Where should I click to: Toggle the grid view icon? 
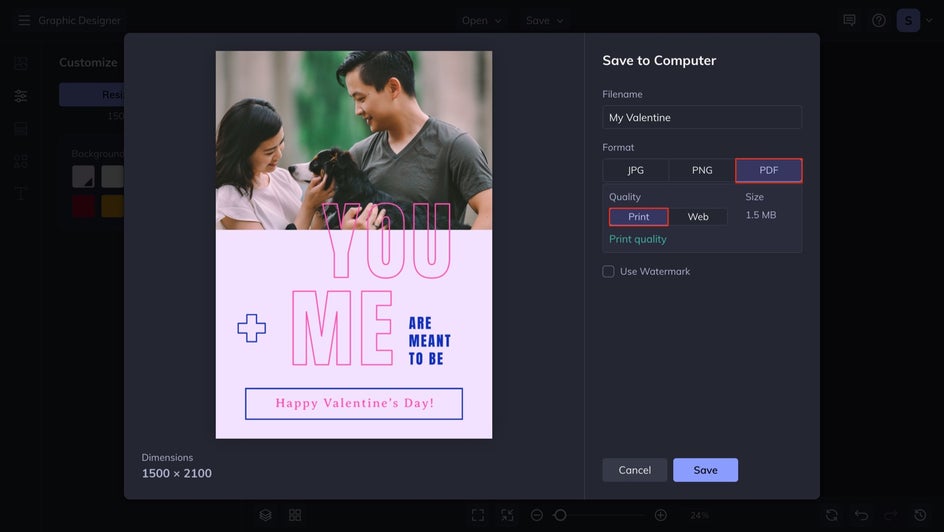(x=295, y=515)
